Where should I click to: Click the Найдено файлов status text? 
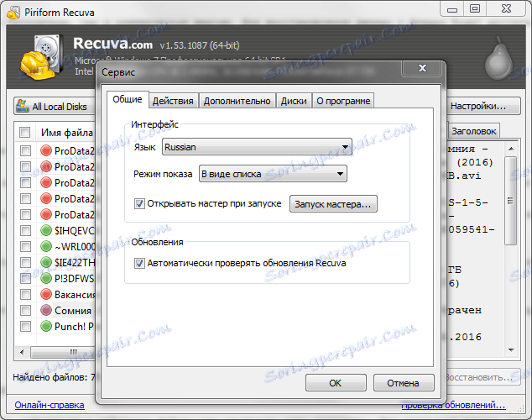pyautogui.click(x=54, y=377)
